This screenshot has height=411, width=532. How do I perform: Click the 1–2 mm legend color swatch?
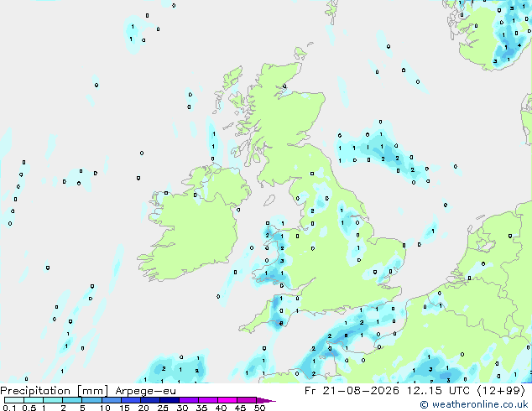coord(53,400)
